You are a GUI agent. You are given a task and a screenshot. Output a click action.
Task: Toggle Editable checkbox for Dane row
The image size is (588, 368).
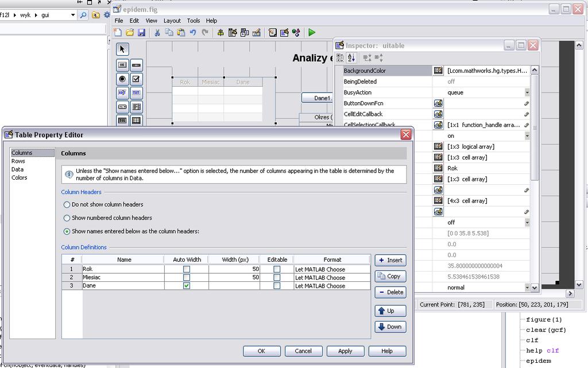tap(277, 285)
